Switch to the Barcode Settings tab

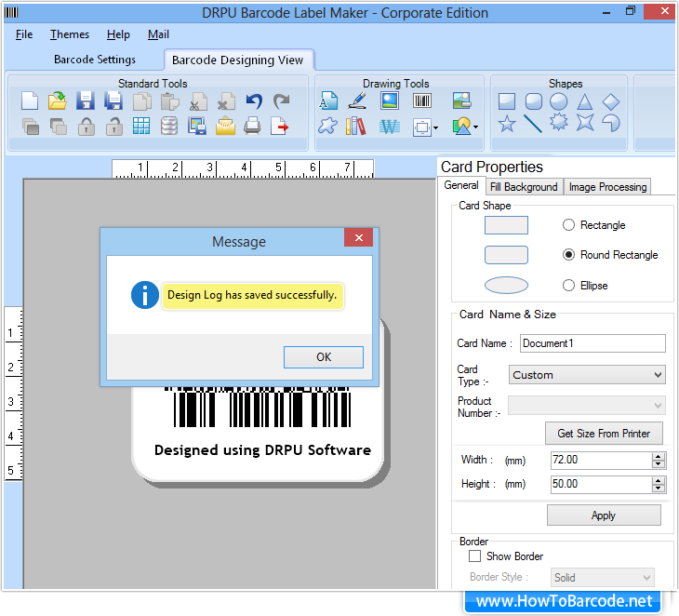[94, 60]
